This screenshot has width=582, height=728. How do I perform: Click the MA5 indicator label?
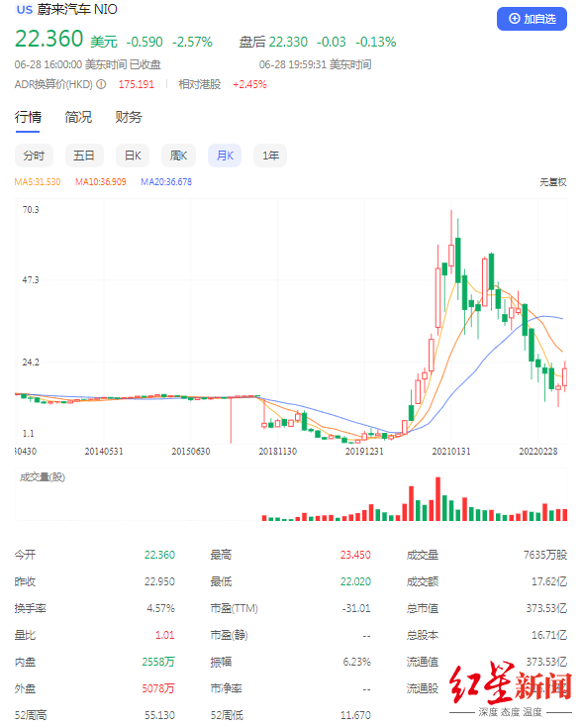click(x=38, y=182)
